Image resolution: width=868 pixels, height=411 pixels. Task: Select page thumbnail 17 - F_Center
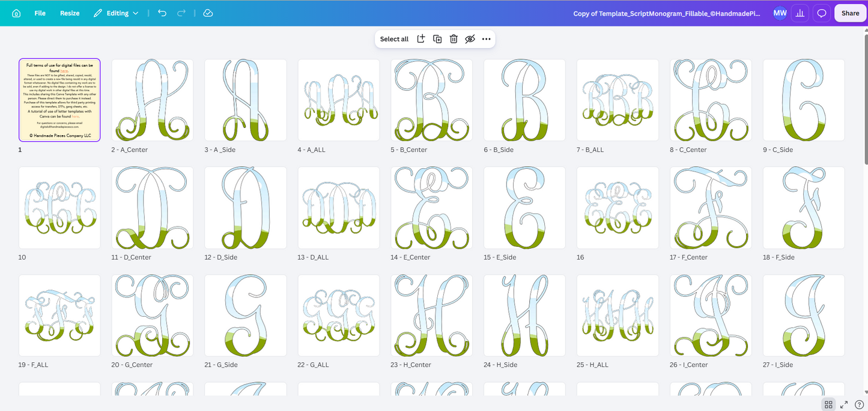click(x=711, y=207)
